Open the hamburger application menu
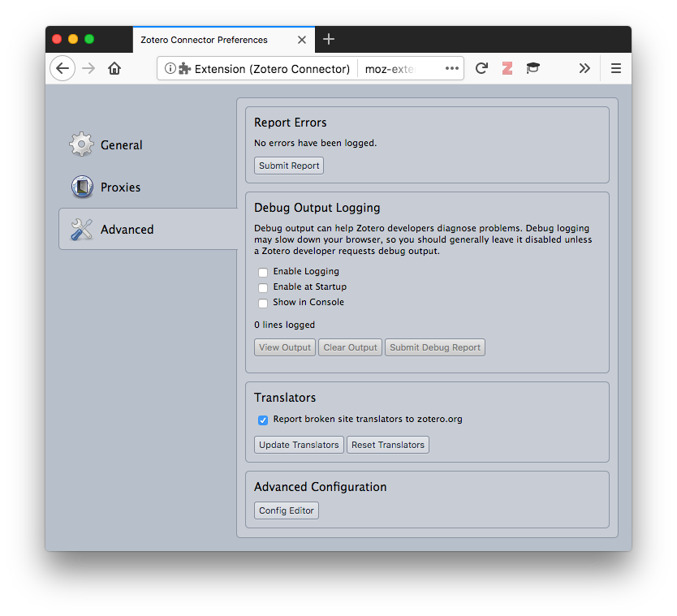Image resolution: width=677 pixels, height=616 pixels. 616,68
